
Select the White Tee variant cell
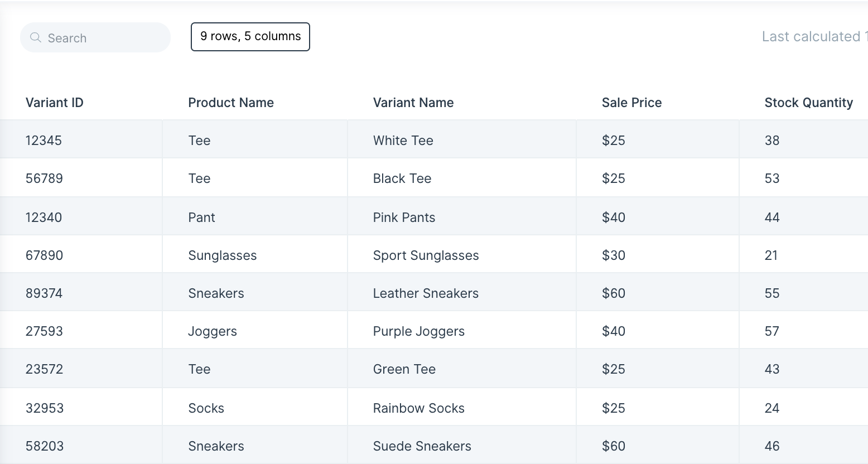(x=462, y=140)
